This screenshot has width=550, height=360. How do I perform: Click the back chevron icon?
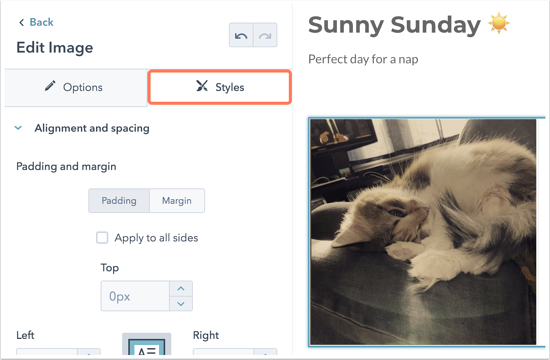[21, 22]
